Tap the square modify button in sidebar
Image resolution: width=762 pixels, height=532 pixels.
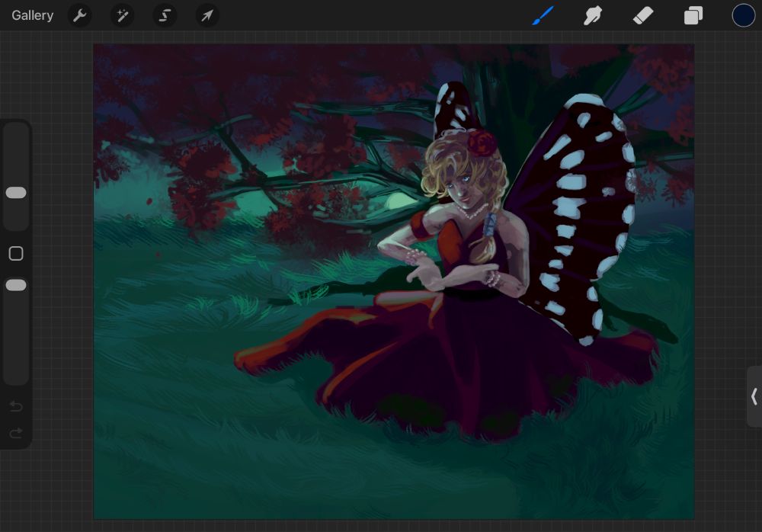click(x=16, y=253)
